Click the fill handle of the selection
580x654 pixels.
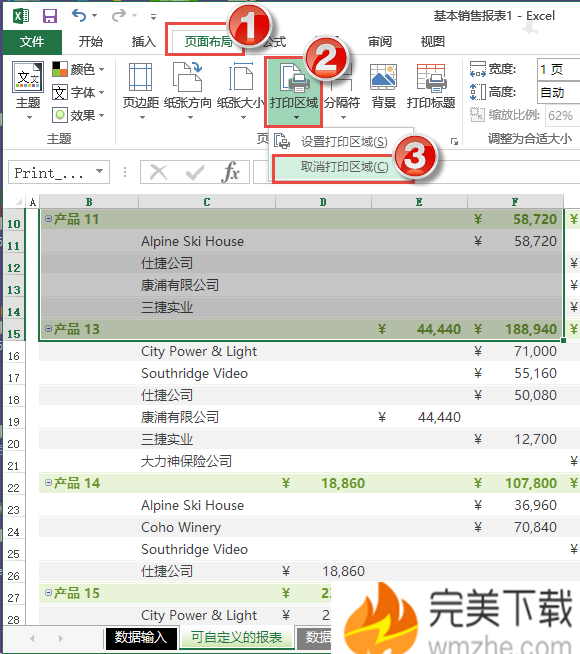[x=563, y=340]
